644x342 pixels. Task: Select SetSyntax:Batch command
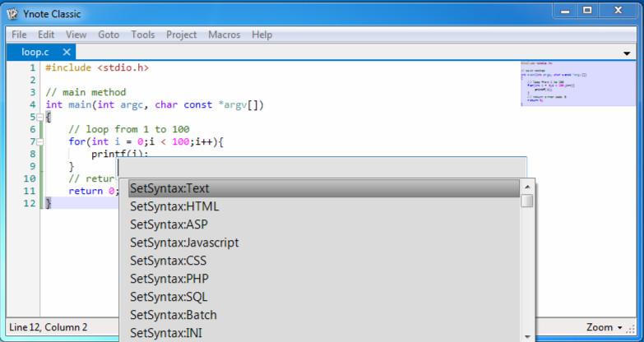(x=323, y=315)
